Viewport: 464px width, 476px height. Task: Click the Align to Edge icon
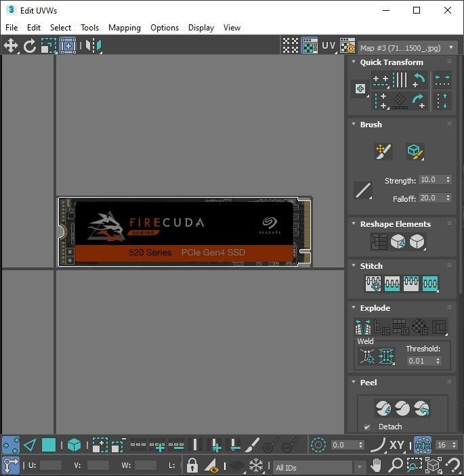pos(400,101)
